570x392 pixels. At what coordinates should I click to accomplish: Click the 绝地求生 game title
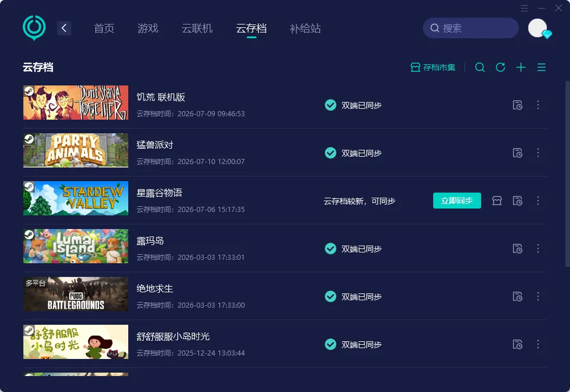pos(155,289)
